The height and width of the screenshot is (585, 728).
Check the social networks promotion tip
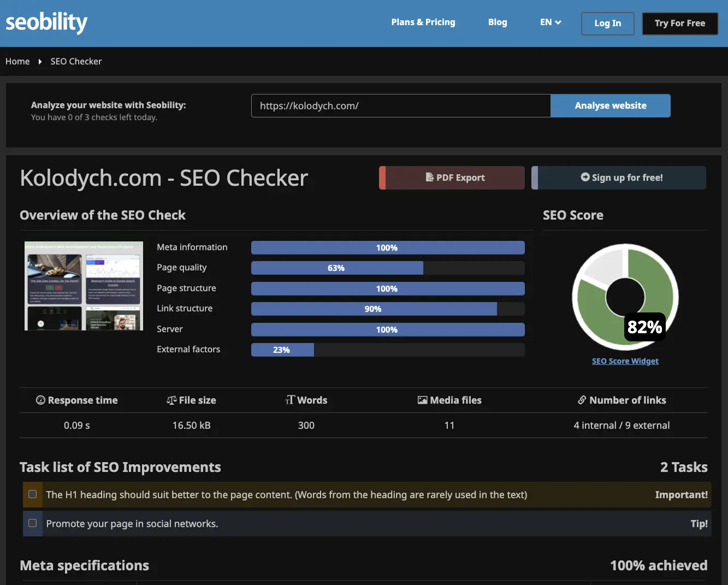[32, 523]
